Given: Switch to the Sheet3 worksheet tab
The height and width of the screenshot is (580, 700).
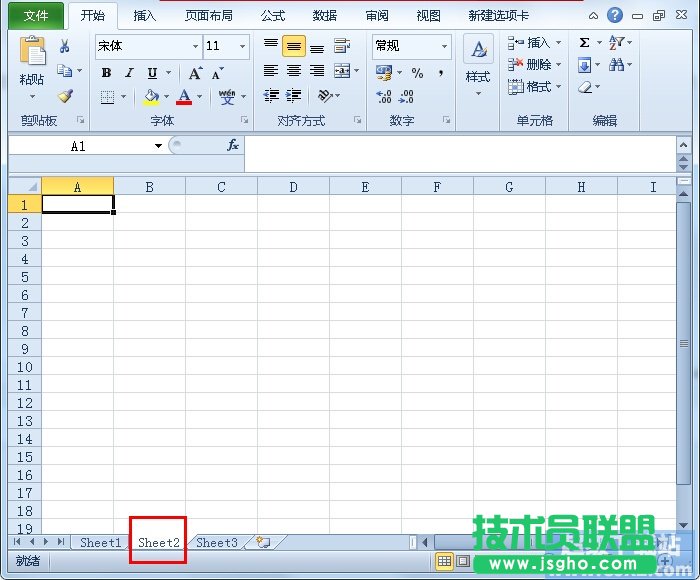Looking at the screenshot, I should click(x=216, y=542).
